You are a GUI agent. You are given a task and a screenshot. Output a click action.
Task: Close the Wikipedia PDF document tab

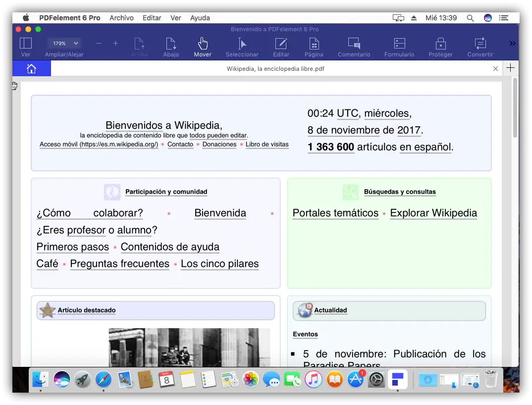pyautogui.click(x=495, y=69)
